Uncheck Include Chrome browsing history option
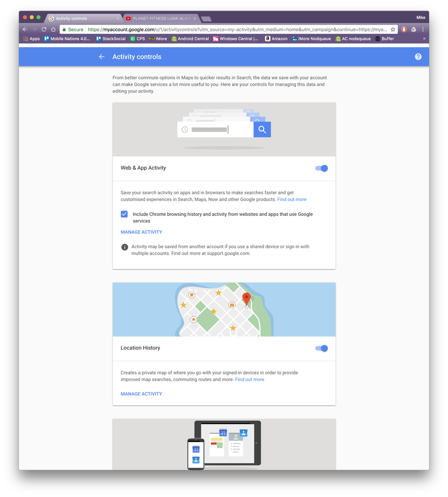This screenshot has height=497, width=448. 124,214
